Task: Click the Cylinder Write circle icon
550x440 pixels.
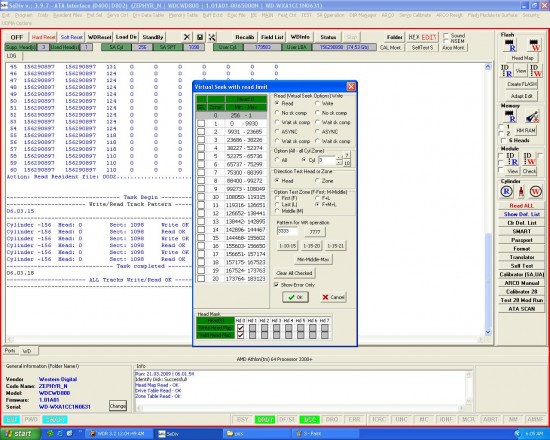Action: (x=535, y=191)
